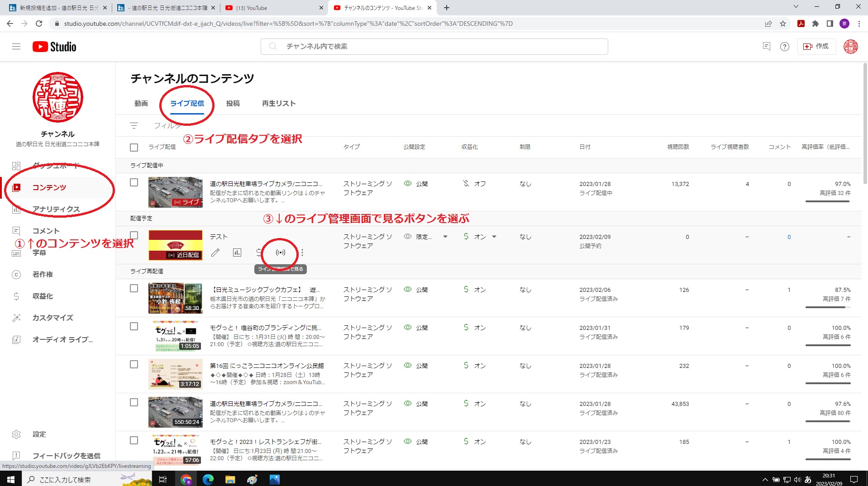Check the モグっと！2023 レストランシェフ row checkbox
The image size is (868, 486).
(134, 440)
